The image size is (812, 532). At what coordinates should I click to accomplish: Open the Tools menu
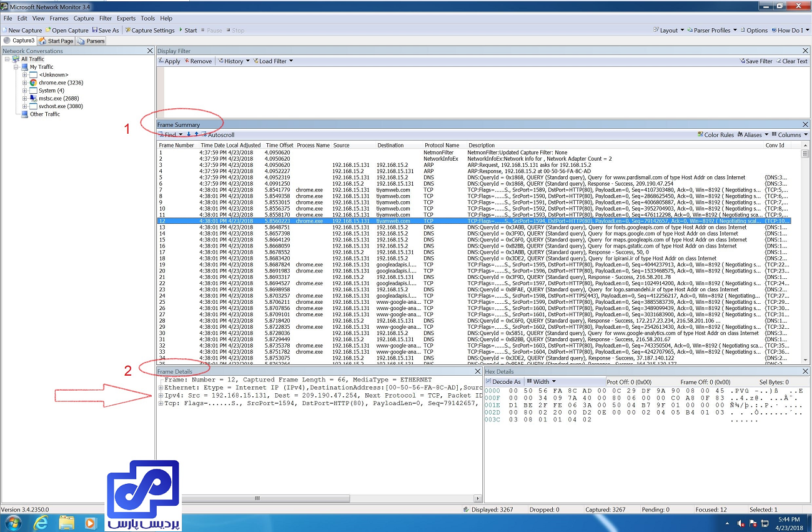point(148,19)
